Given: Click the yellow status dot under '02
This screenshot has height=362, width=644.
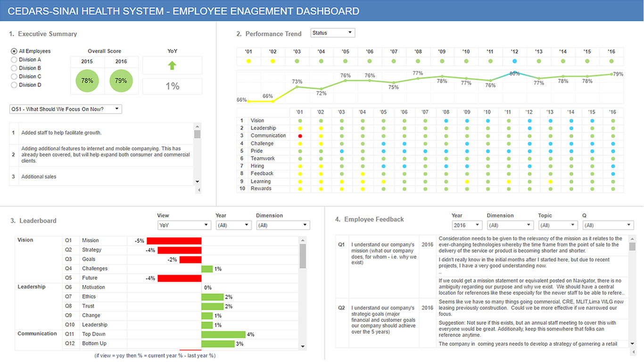Looking at the screenshot, I should (272, 61).
